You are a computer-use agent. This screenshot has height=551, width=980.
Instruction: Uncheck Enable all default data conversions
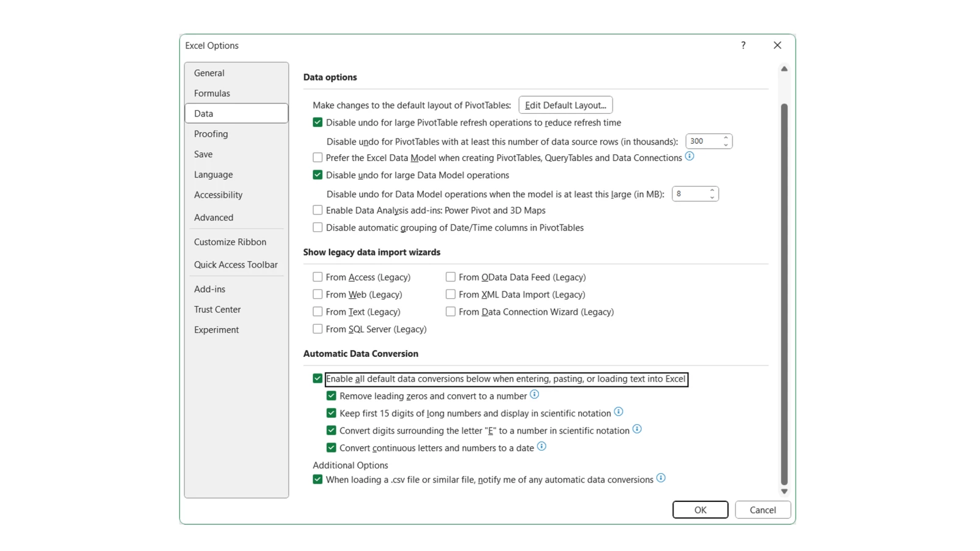(x=317, y=379)
